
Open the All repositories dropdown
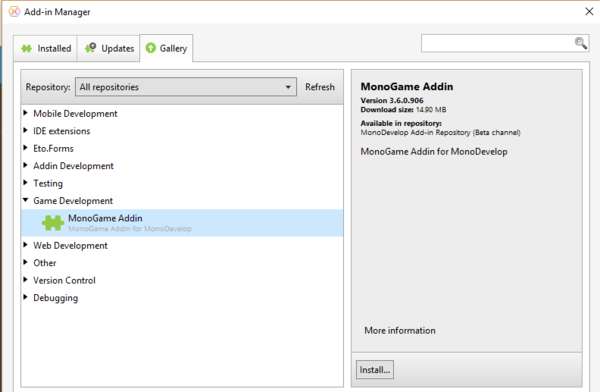click(186, 87)
